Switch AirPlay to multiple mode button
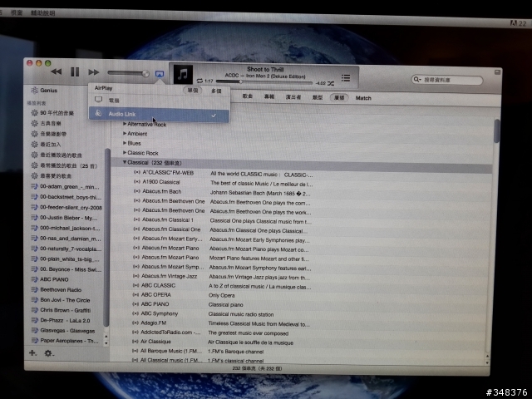 click(216, 91)
